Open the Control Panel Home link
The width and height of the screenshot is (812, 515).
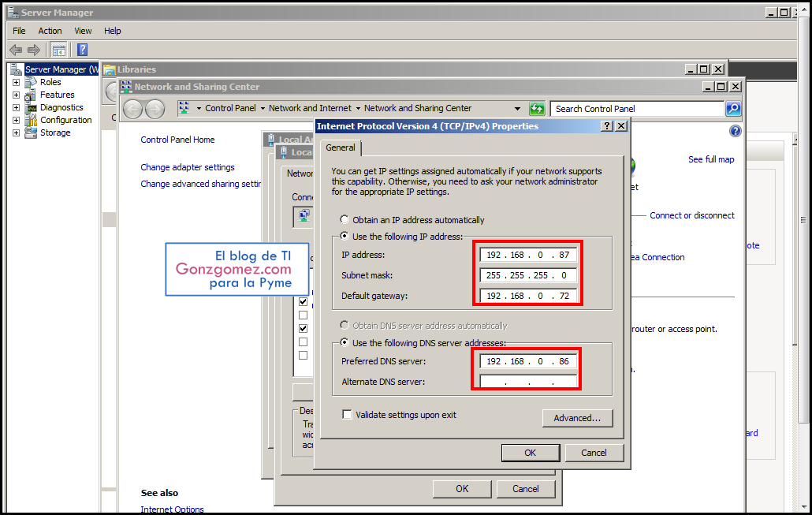(x=177, y=140)
